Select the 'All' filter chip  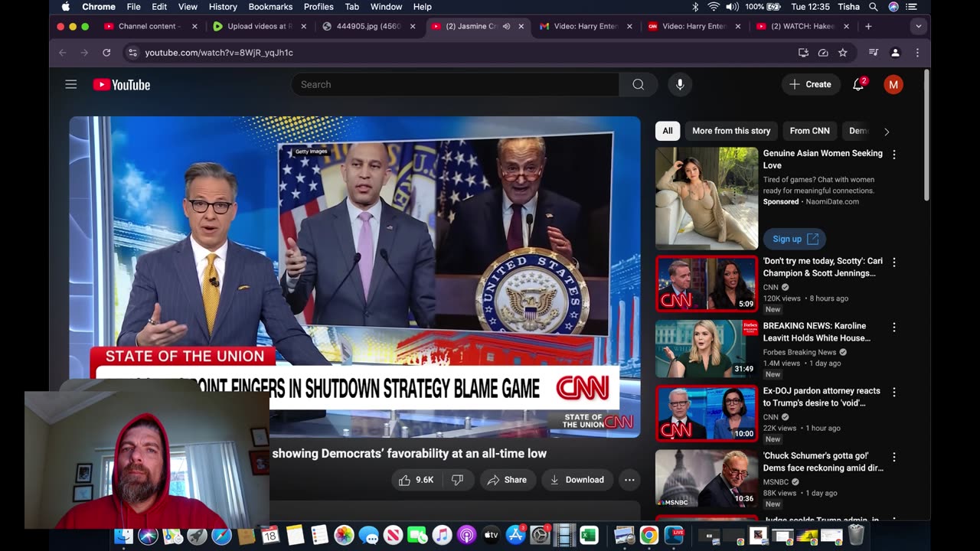(x=668, y=131)
